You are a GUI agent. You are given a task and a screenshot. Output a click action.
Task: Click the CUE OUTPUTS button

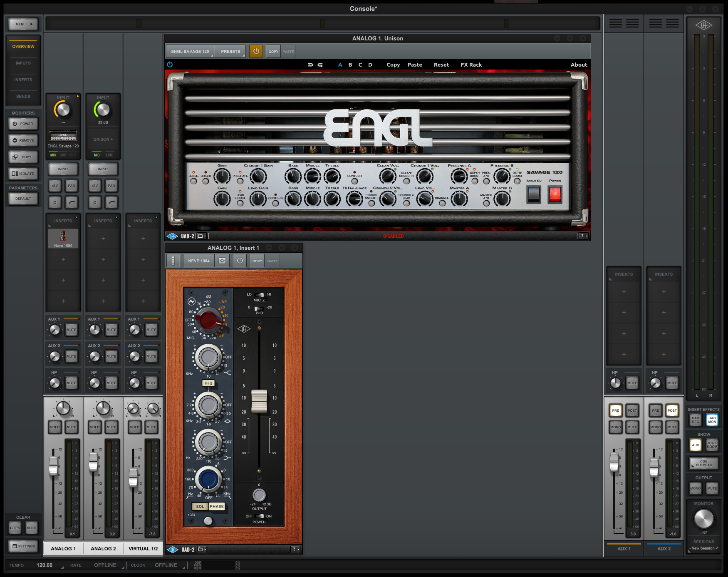(x=703, y=463)
